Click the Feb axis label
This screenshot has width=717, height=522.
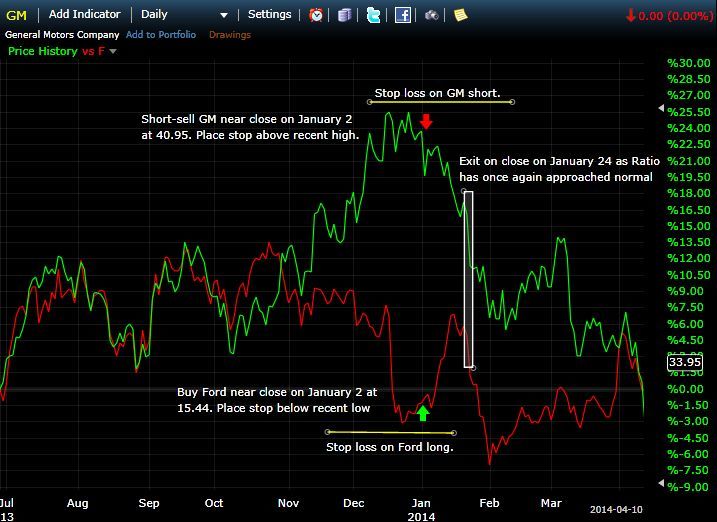[x=489, y=503]
